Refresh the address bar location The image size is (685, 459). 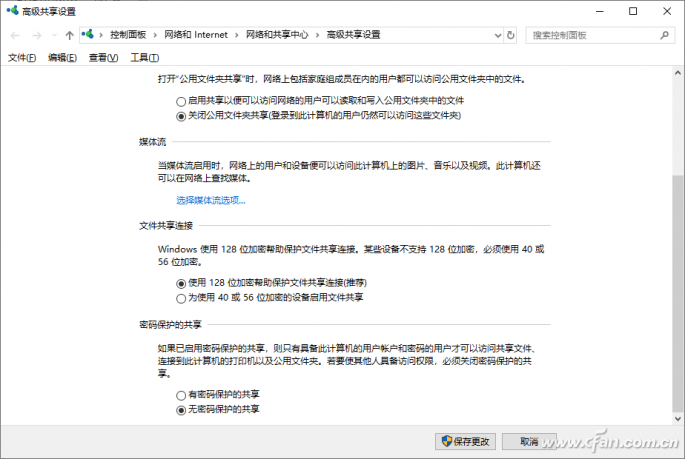pyautogui.click(x=510, y=35)
